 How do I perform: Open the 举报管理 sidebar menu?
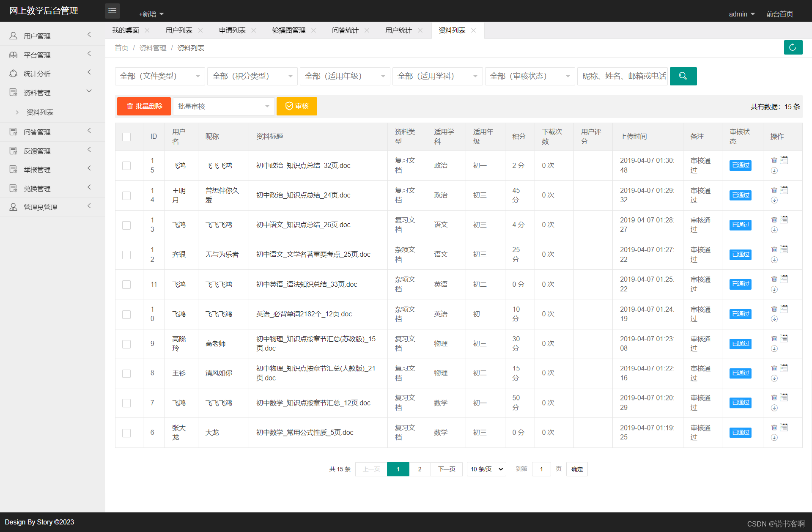pyautogui.click(x=52, y=170)
